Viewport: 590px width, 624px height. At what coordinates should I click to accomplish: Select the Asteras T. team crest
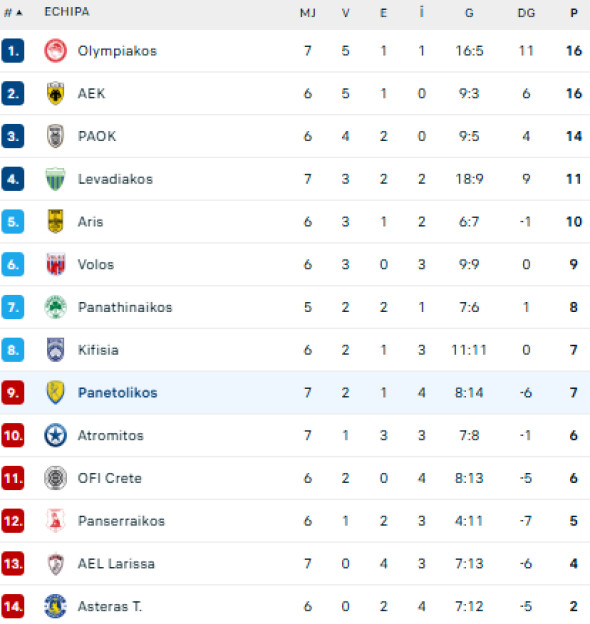(x=55, y=606)
